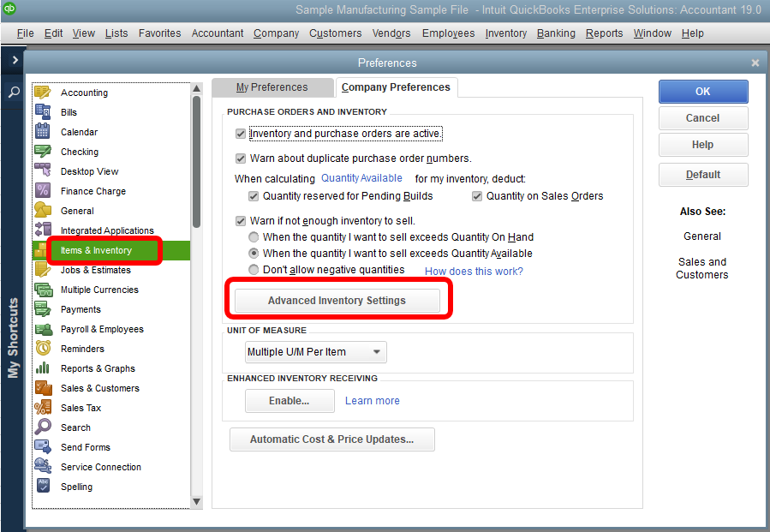Click the Checking preferences icon
This screenshot has width=770, height=532.
pos(43,152)
